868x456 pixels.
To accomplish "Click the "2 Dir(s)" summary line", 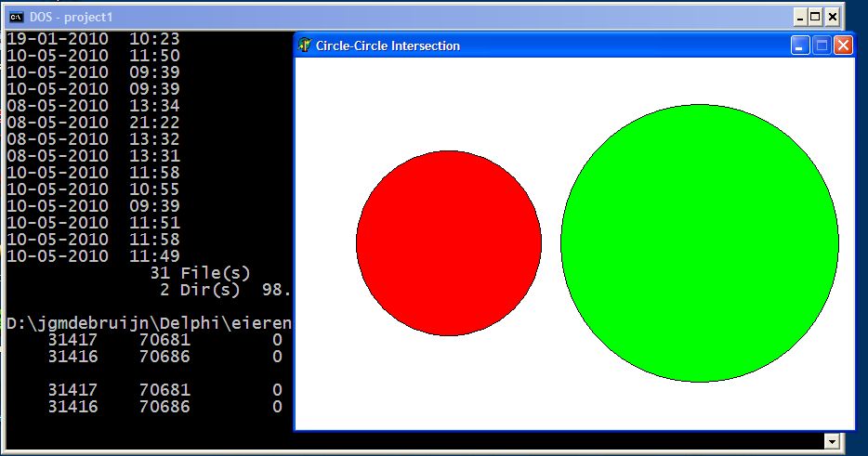I will pos(200,290).
